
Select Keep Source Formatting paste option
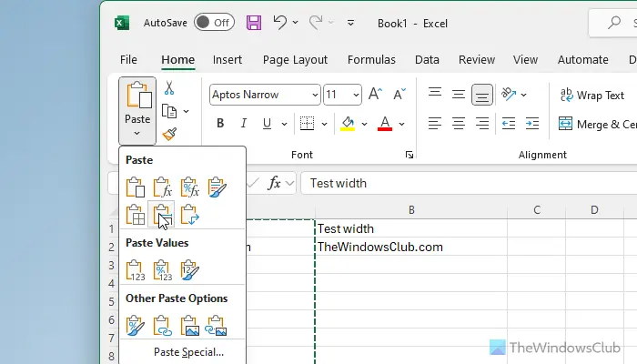coord(217,187)
